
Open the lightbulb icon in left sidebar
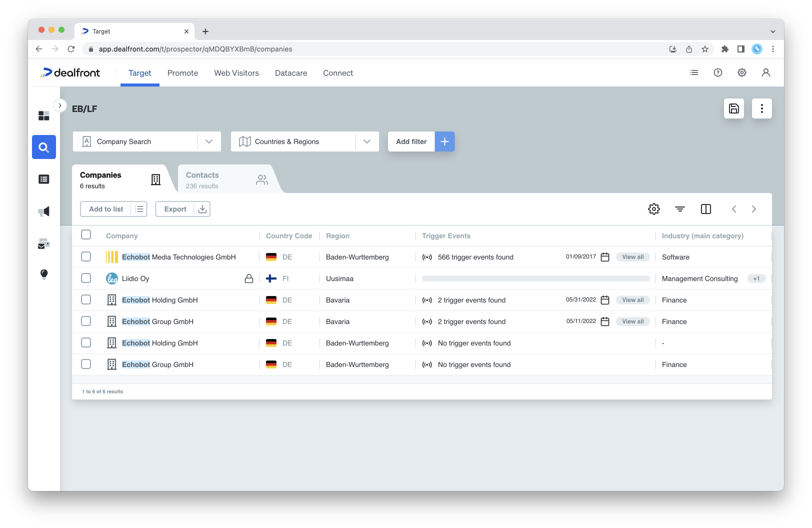point(44,274)
